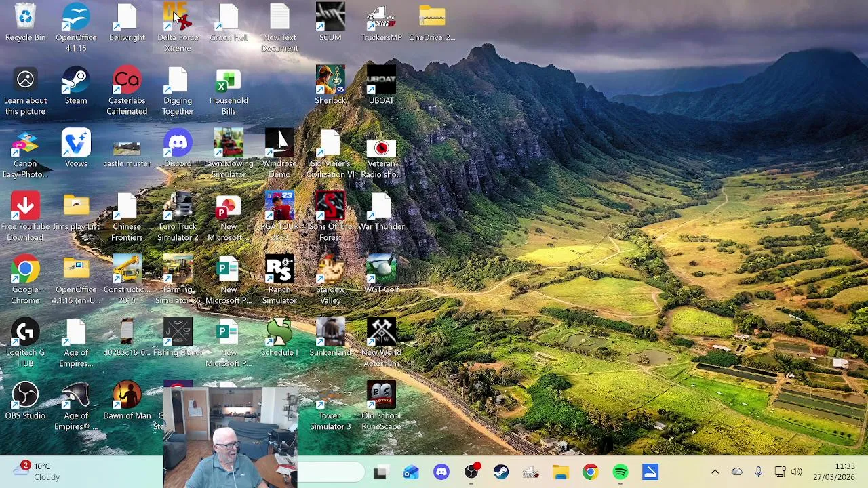Launch the Windrose Demo shortcut
868x488 pixels.
[x=279, y=154]
